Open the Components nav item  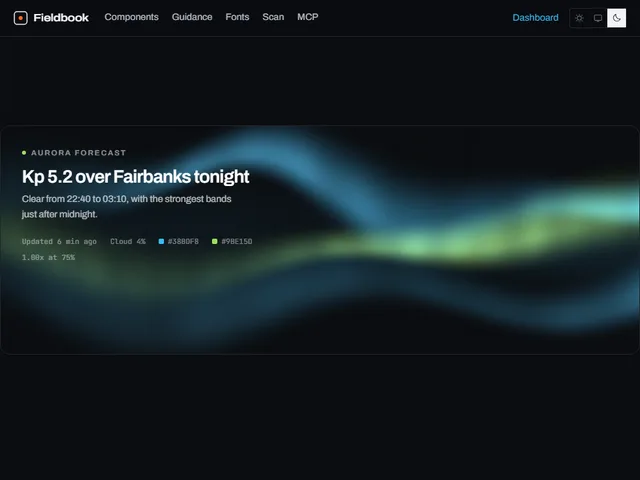pyautogui.click(x=131, y=17)
